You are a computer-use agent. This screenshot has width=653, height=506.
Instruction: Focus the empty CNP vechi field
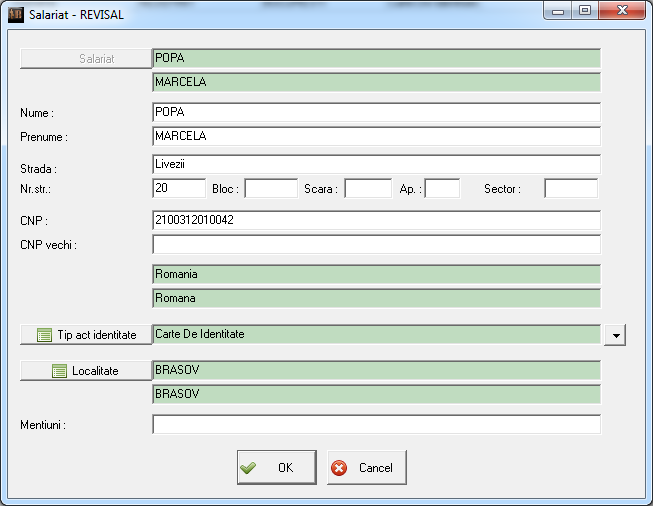pyautogui.click(x=375, y=244)
